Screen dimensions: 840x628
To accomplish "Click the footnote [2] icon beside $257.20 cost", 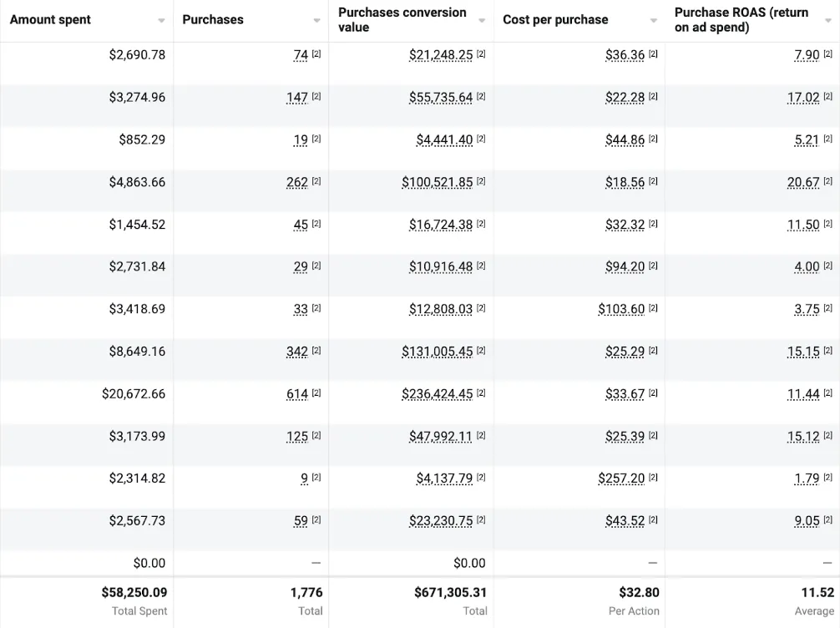I will pos(653,478).
